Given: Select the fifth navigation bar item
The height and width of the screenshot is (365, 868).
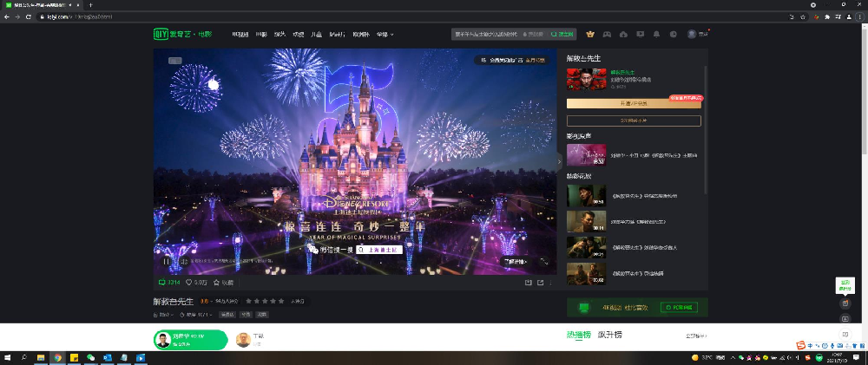Looking at the screenshot, I should [317, 35].
